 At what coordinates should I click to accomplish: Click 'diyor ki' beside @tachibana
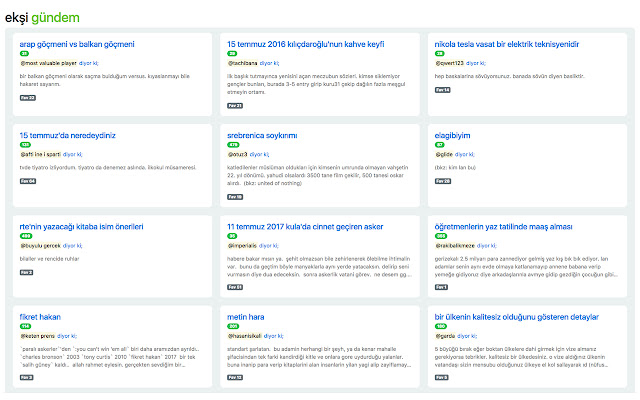pos(269,63)
